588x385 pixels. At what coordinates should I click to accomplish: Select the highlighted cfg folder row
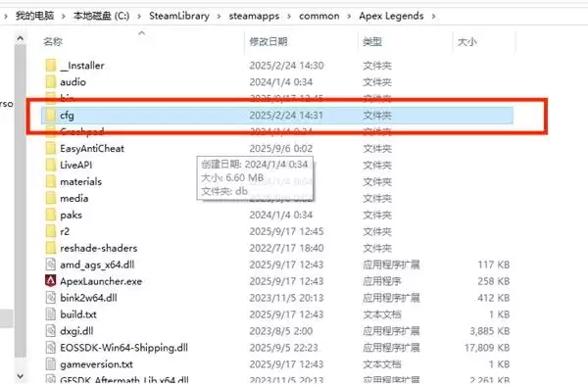coord(277,115)
